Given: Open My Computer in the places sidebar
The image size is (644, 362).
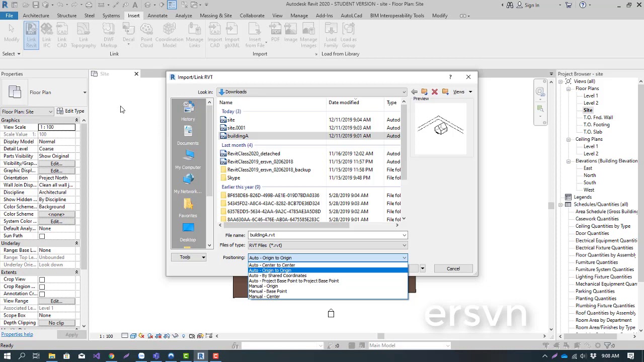Looking at the screenshot, I should point(188,159).
